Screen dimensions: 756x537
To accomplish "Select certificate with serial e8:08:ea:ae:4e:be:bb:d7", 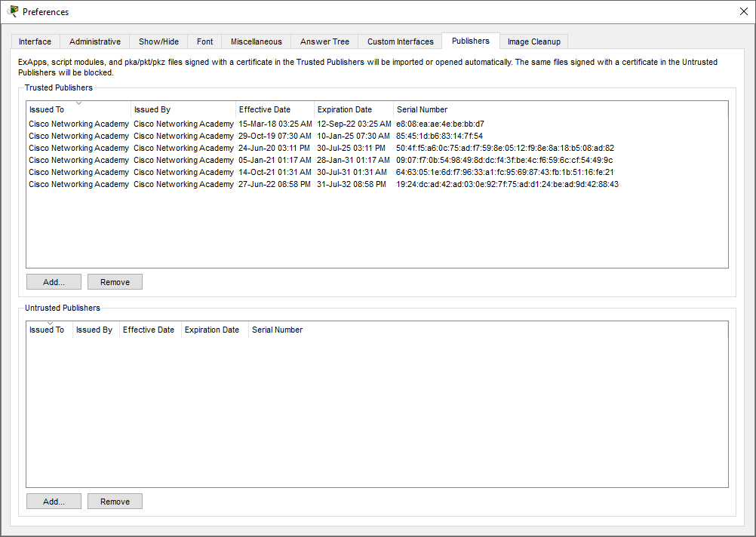I will [440, 124].
